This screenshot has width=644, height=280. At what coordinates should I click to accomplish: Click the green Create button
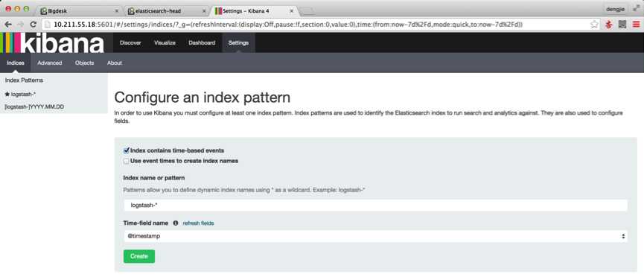(x=139, y=256)
